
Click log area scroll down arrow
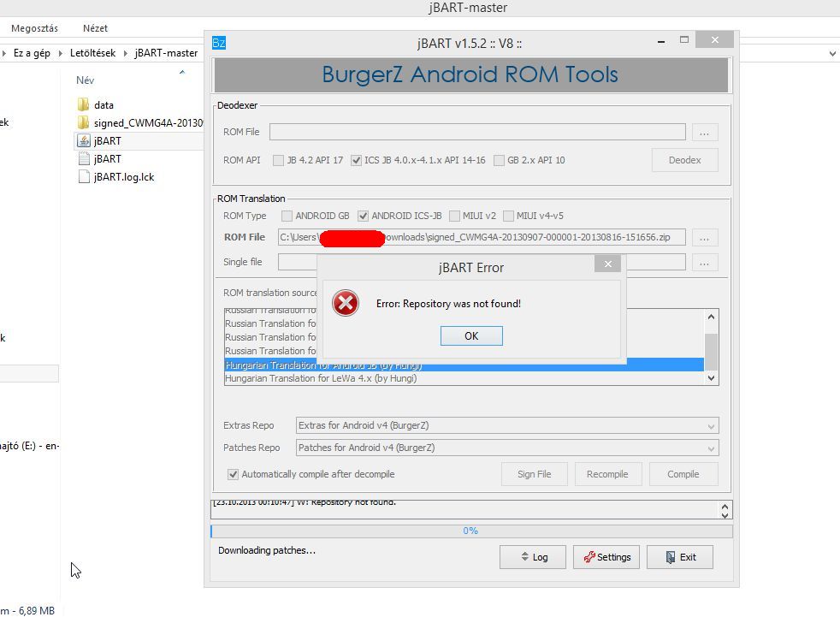pos(725,515)
